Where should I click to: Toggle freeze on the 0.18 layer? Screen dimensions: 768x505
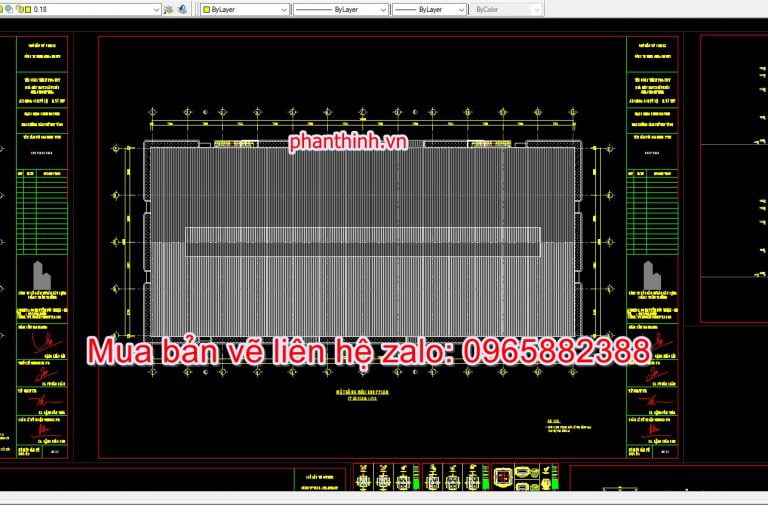pyautogui.click(x=7, y=9)
